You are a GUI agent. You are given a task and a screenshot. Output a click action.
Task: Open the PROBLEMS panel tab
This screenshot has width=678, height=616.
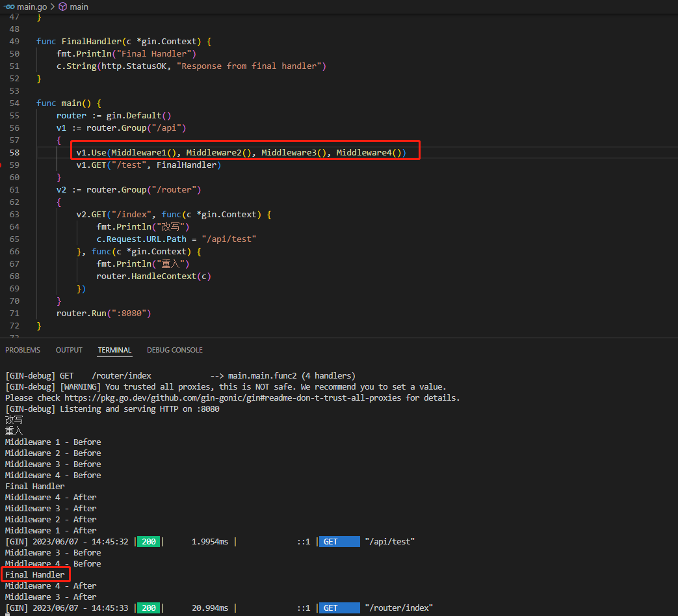pos(23,350)
